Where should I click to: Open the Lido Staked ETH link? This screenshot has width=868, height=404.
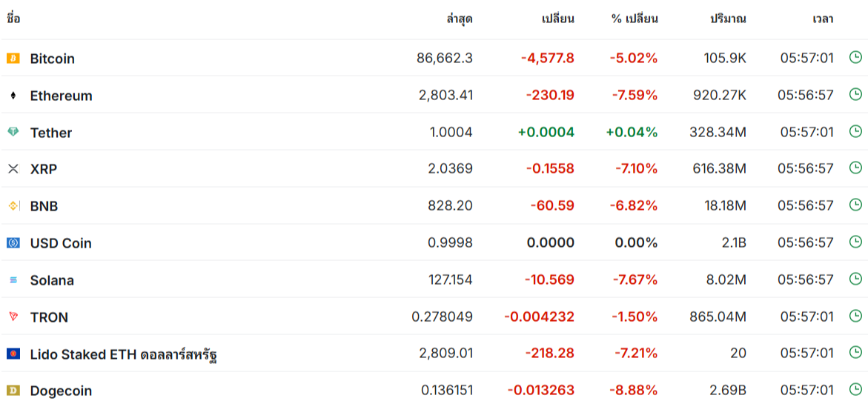(x=123, y=354)
